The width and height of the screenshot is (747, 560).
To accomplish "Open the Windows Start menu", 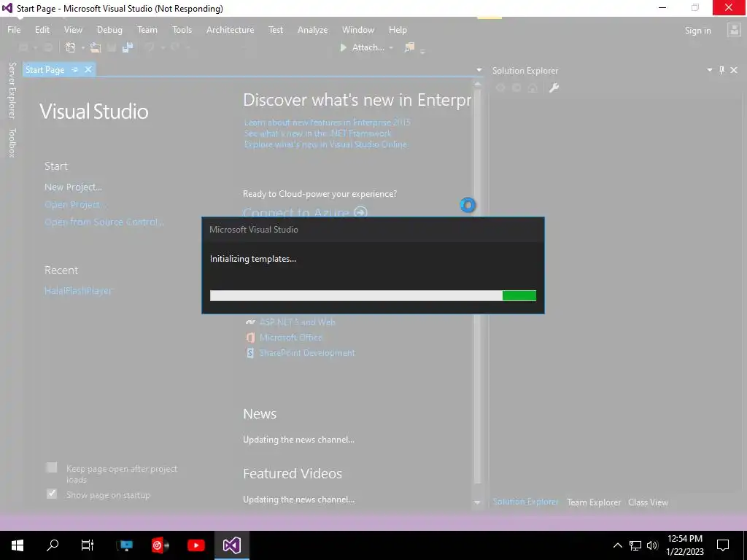I will tap(18, 545).
